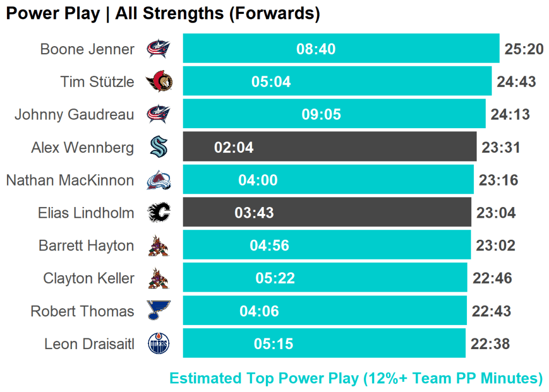The width and height of the screenshot is (549, 392).
Task: Select the Avalanche logo next to Nathan MacKinnon
Action: coord(159,180)
